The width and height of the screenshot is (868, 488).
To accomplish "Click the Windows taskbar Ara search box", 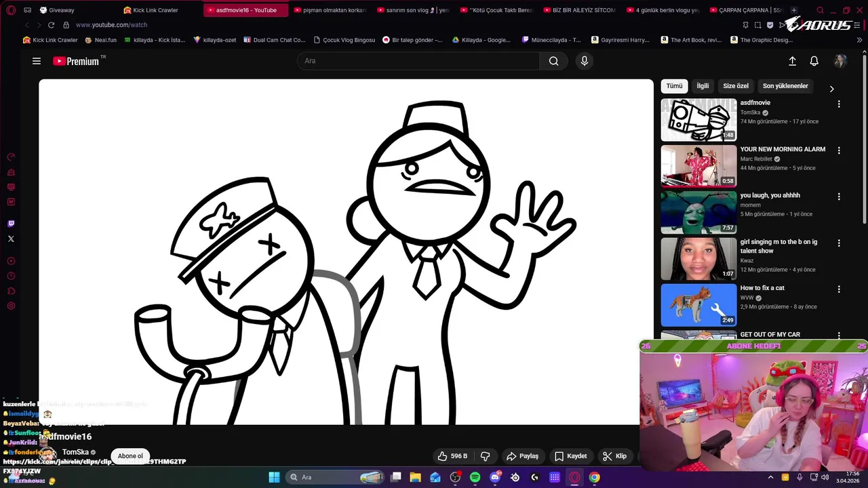I will (x=336, y=477).
